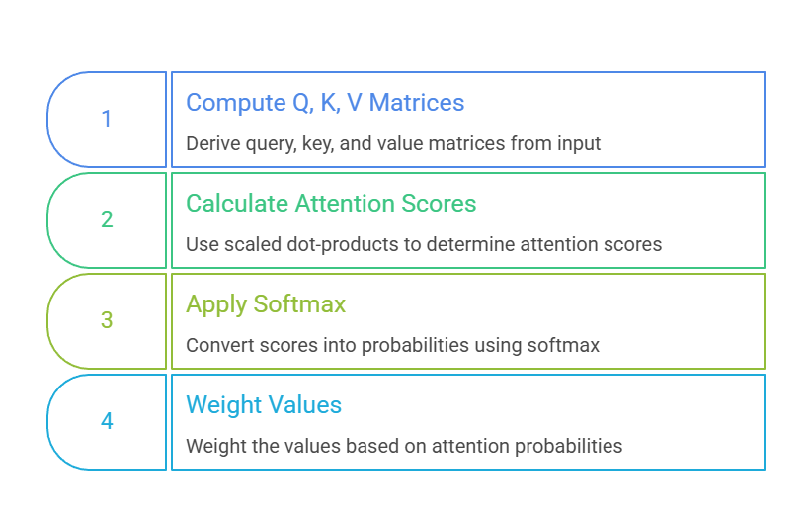Click the green number 2 badge
The width and height of the screenshot is (812, 517).
(107, 220)
